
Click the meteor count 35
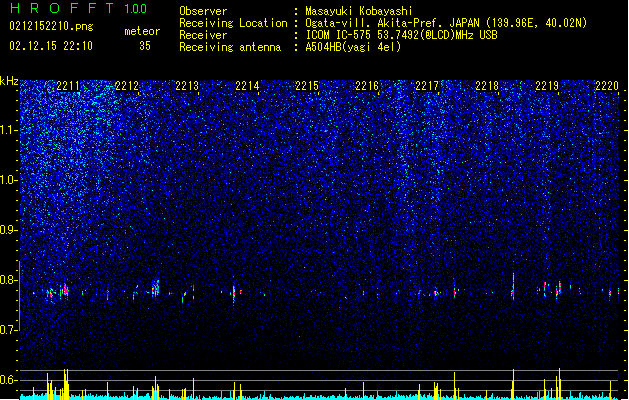coord(145,46)
